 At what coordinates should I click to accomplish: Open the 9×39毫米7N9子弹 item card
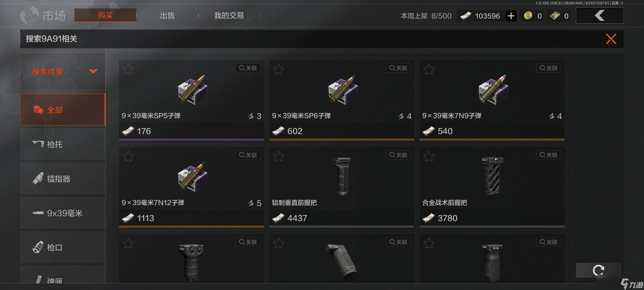pyautogui.click(x=492, y=100)
